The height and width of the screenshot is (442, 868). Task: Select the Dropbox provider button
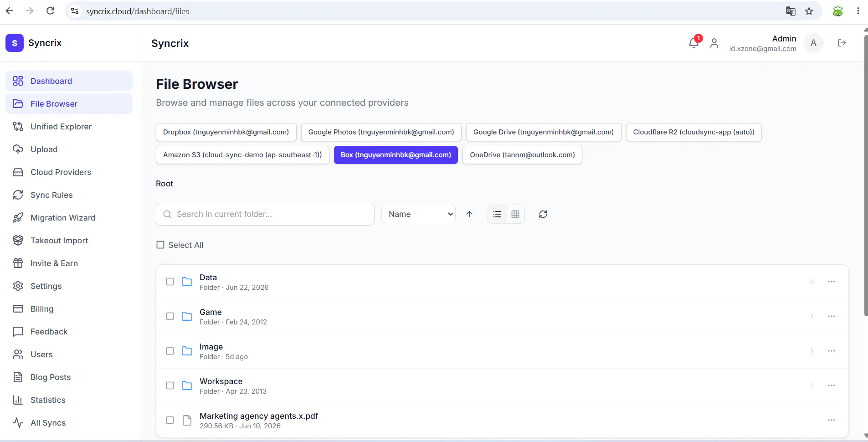226,132
